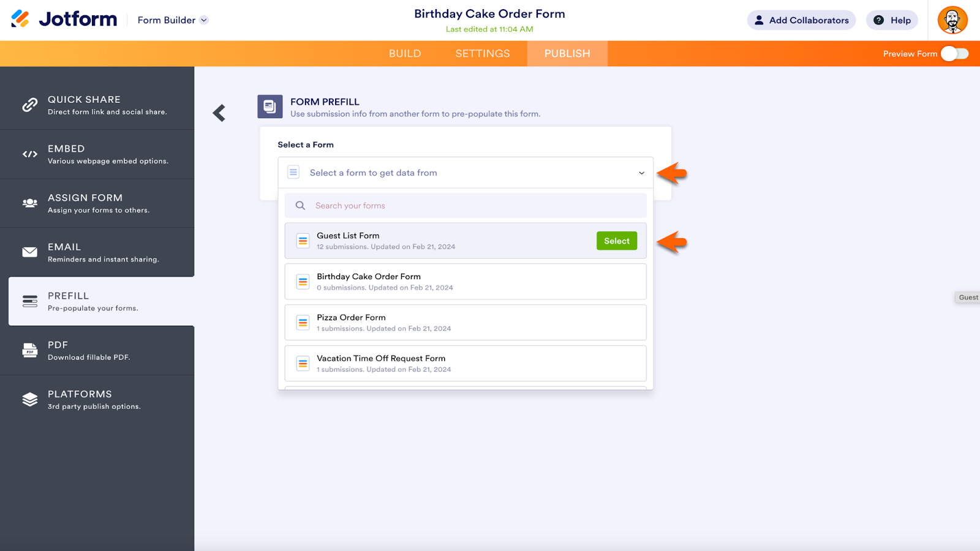Image resolution: width=980 pixels, height=551 pixels.
Task: Click the Last edited at 11:04 AM text
Action: pyautogui.click(x=489, y=29)
